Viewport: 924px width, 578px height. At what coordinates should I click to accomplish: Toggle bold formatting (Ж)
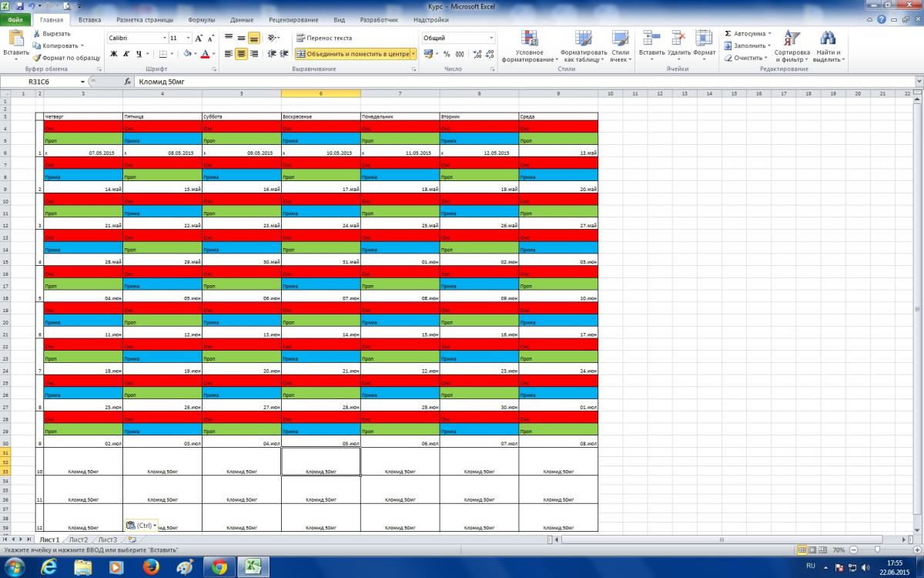114,54
